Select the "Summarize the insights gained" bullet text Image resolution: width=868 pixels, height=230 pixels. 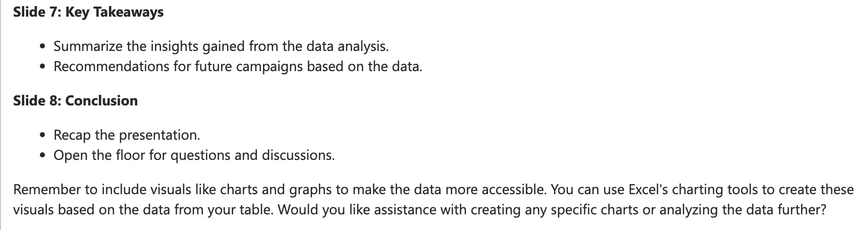click(x=151, y=46)
